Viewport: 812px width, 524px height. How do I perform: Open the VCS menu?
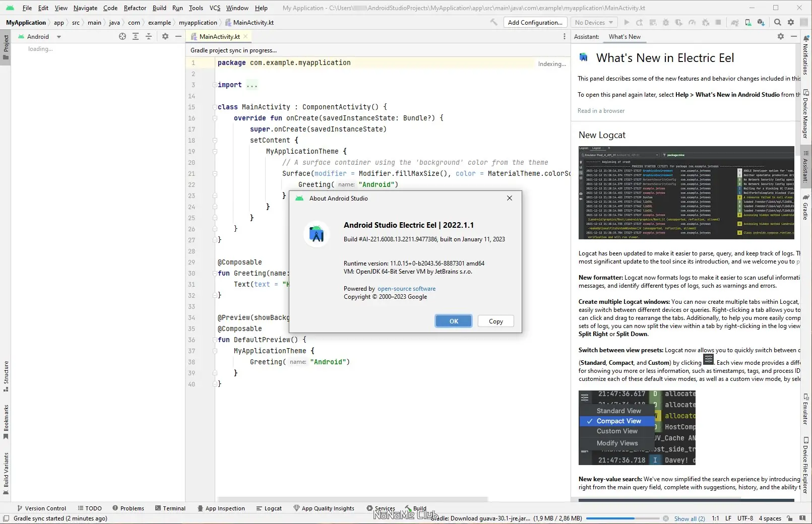(x=215, y=8)
